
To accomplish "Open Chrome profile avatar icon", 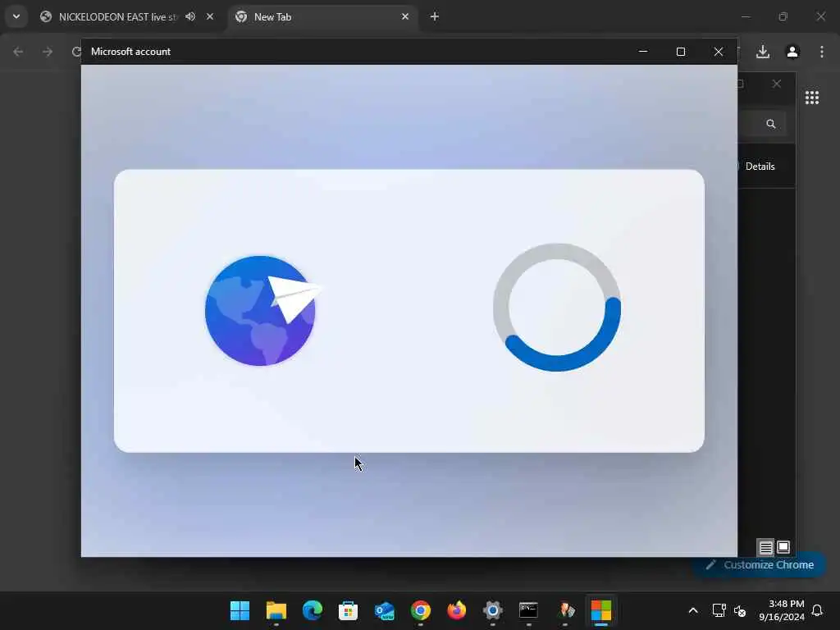I will pyautogui.click(x=792, y=52).
